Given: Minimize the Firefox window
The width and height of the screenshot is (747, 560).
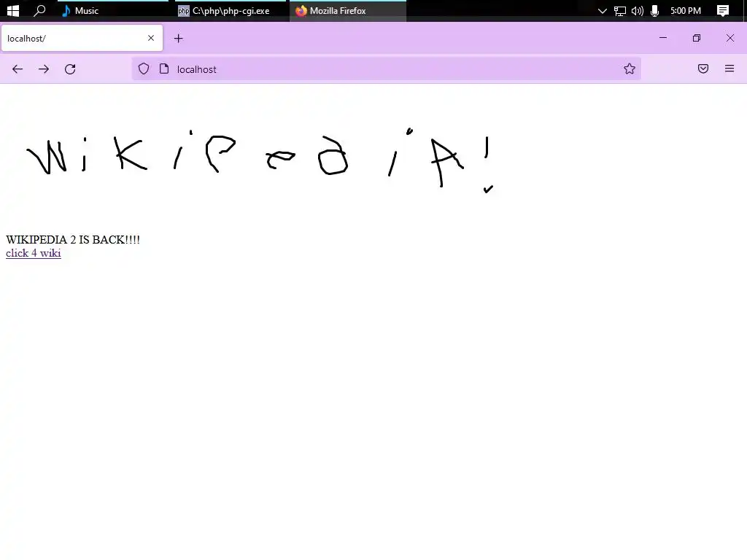Looking at the screenshot, I should [x=662, y=38].
